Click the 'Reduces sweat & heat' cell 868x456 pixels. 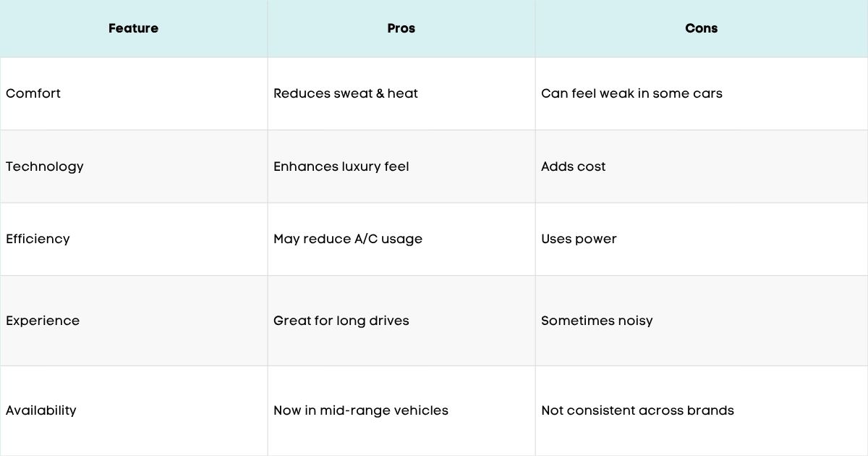pyautogui.click(x=346, y=93)
